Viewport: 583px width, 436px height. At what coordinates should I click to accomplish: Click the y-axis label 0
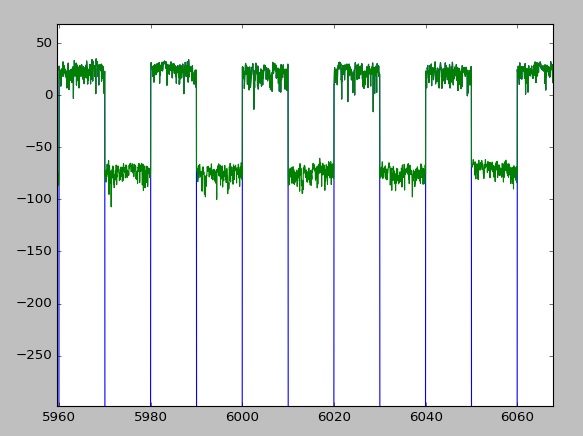coord(49,95)
